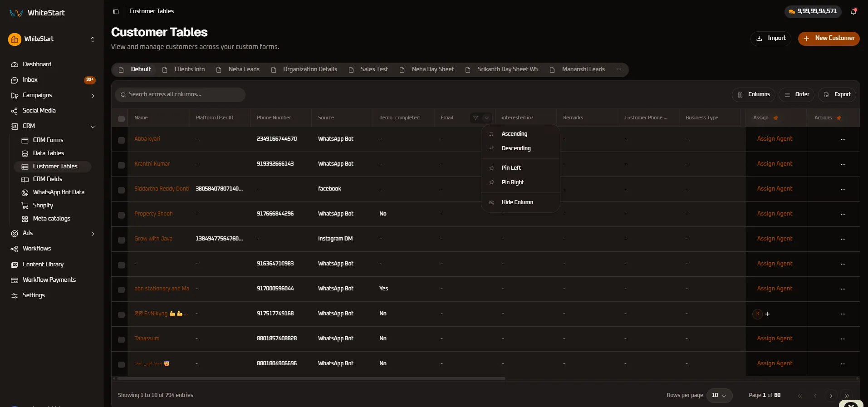Select the Property Shodh row checkbox
This screenshot has width=868, height=407.
pos(121,215)
